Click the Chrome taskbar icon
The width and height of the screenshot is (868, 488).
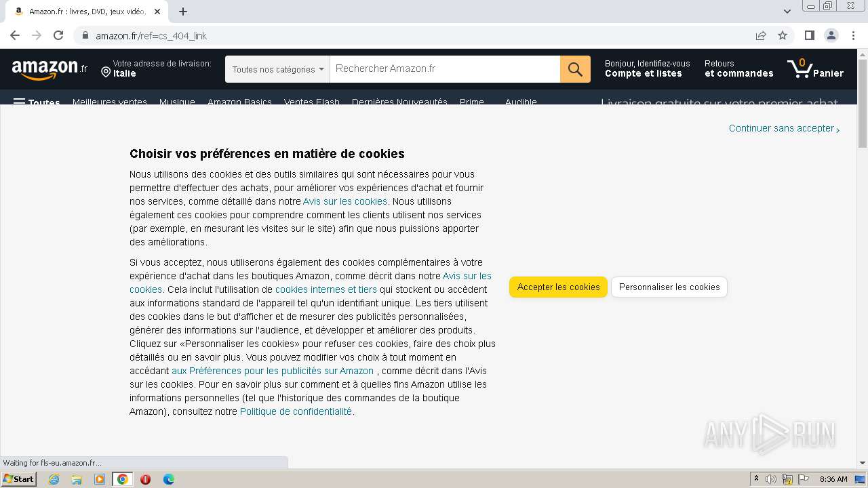click(x=123, y=479)
